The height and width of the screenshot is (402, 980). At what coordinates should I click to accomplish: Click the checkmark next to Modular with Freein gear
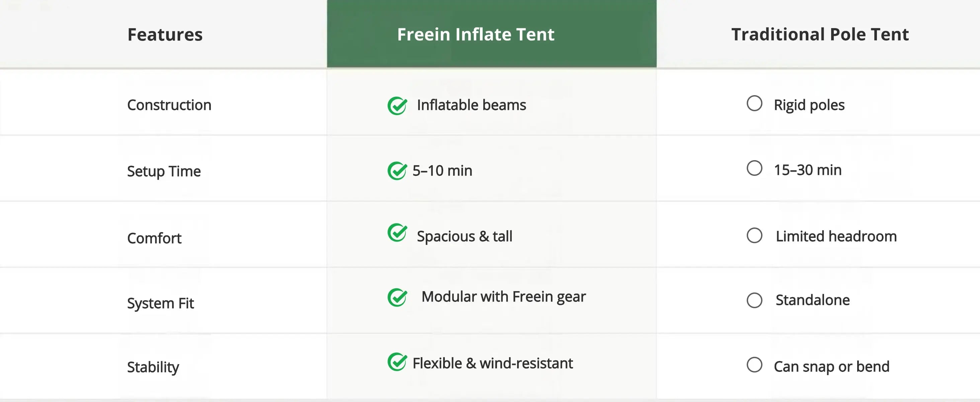tap(397, 297)
